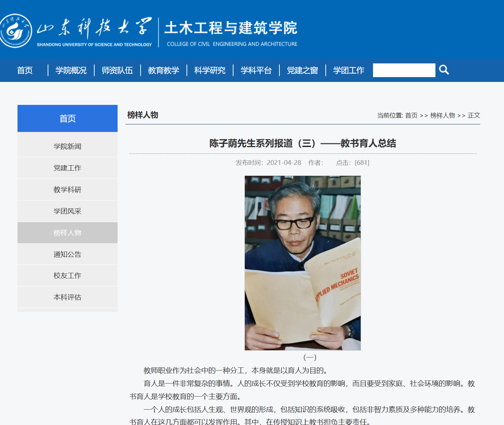Image resolution: width=504 pixels, height=425 pixels.
Task: Type in the search input field
Action: 404,70
